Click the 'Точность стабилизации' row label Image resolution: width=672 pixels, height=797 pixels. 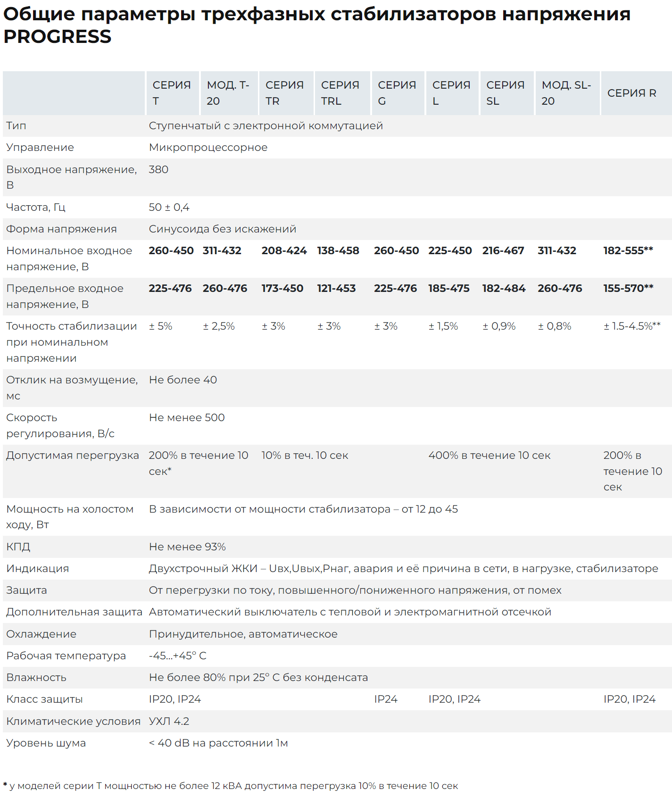(x=72, y=342)
